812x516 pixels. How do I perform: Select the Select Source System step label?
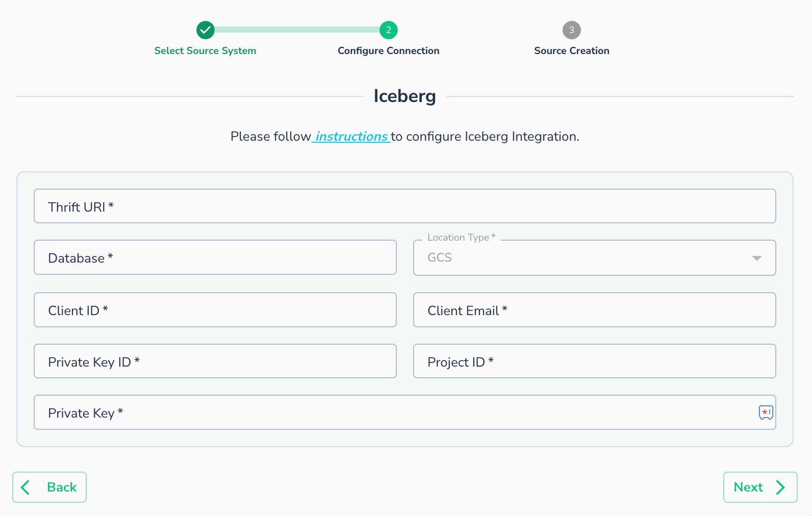tap(205, 51)
